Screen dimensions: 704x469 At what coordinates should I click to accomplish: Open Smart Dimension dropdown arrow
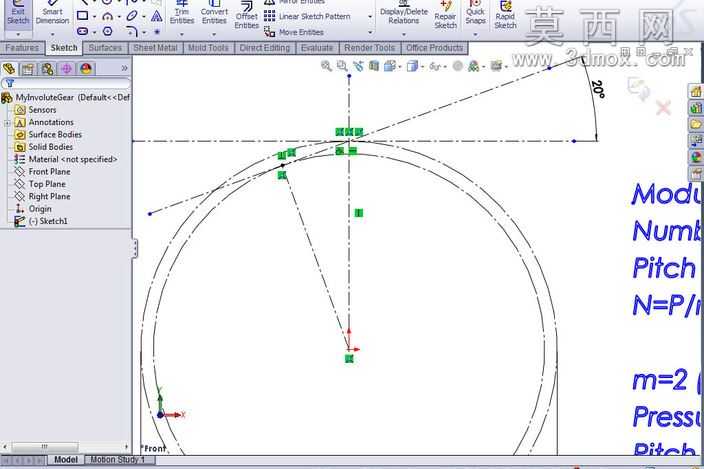tap(52, 34)
